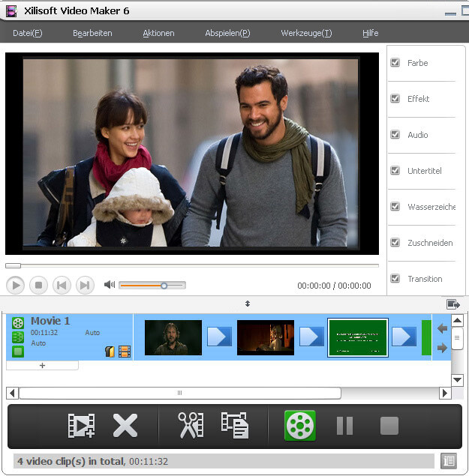Open the Abspielen(P) menu
469x476 pixels.
tap(227, 33)
